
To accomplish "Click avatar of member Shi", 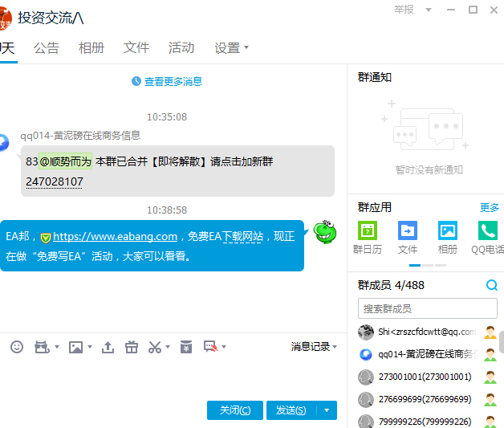I will [x=366, y=332].
